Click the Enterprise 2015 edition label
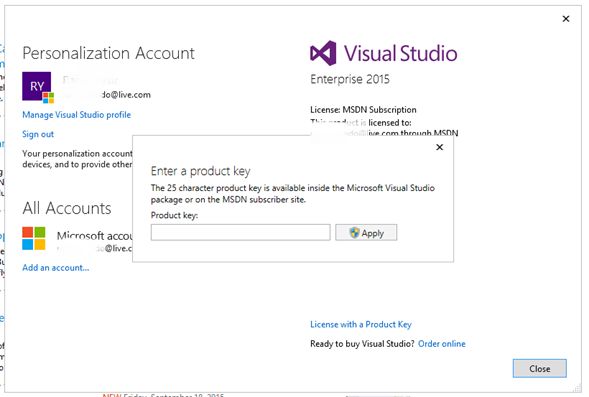The image size is (589, 397). [350, 79]
